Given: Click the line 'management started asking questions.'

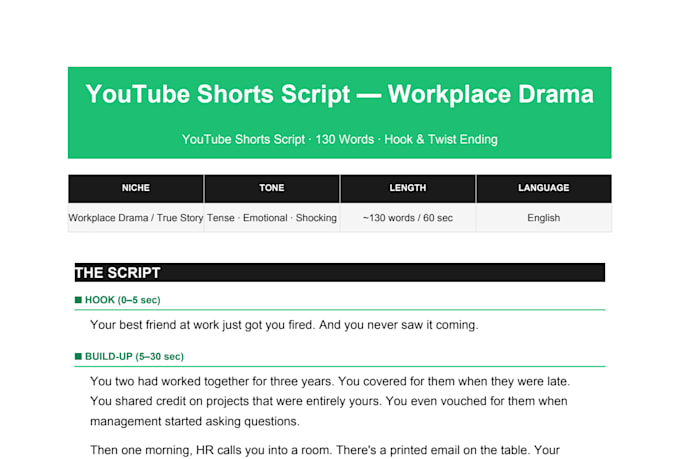Looking at the screenshot, I should click(195, 421).
